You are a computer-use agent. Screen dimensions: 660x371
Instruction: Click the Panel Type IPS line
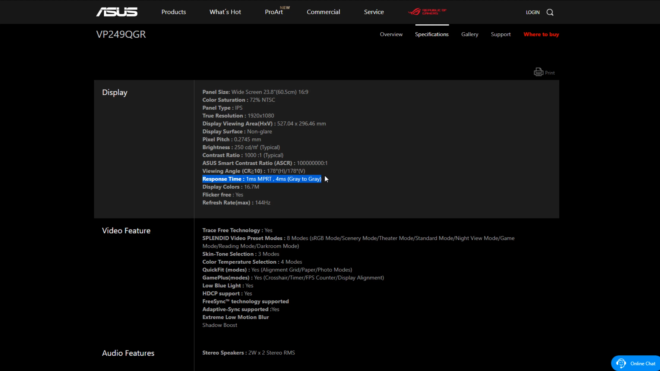click(222, 108)
